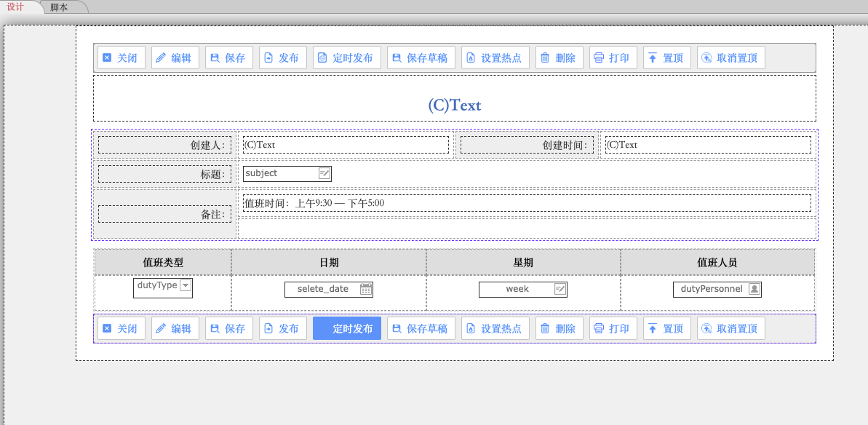Screen dimensions: 868x425
Task: Select the 标题 label
Action: pyautogui.click(x=165, y=175)
